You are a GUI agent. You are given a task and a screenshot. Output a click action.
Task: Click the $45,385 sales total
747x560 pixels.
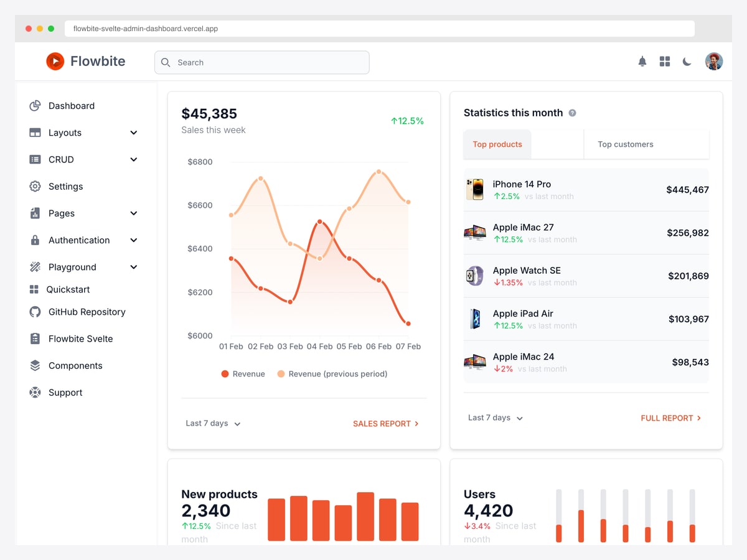tap(209, 114)
